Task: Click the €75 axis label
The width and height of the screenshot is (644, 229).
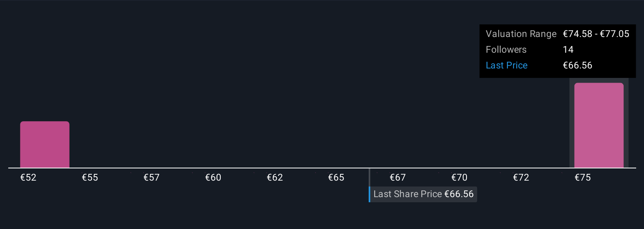Action: [583, 177]
